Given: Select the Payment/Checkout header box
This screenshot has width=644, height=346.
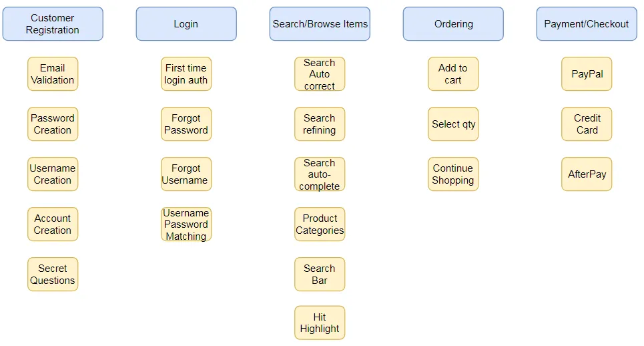Looking at the screenshot, I should click(x=587, y=24).
